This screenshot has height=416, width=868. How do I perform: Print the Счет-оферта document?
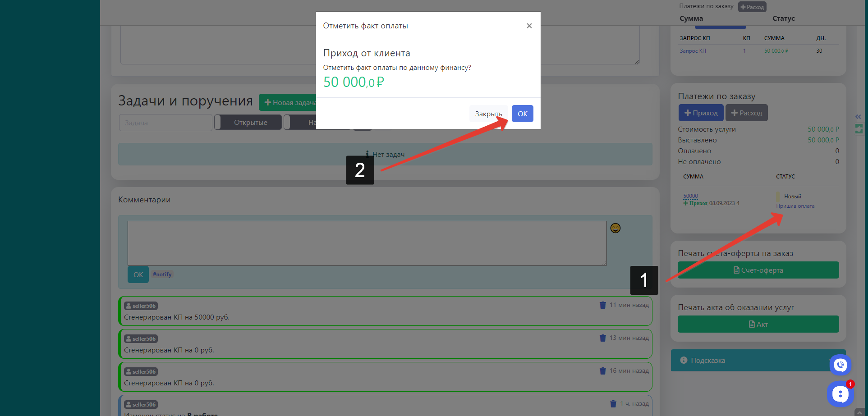758,270
